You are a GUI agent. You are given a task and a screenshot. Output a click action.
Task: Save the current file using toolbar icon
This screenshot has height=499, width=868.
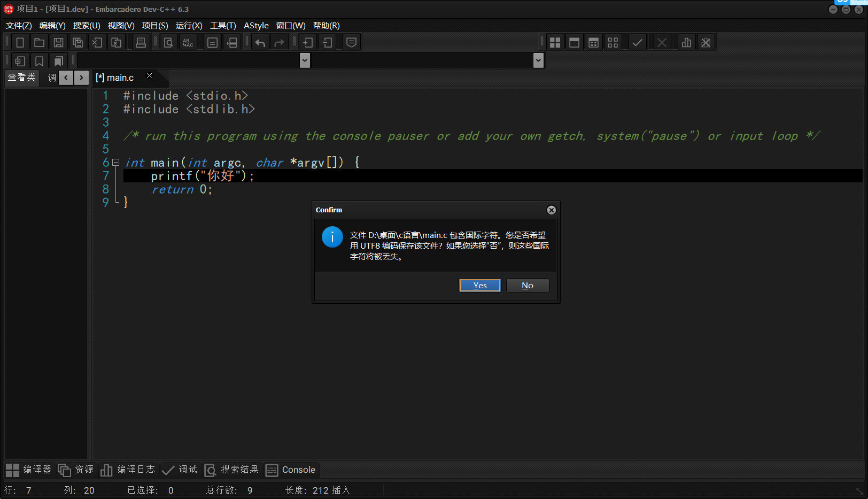(x=58, y=42)
